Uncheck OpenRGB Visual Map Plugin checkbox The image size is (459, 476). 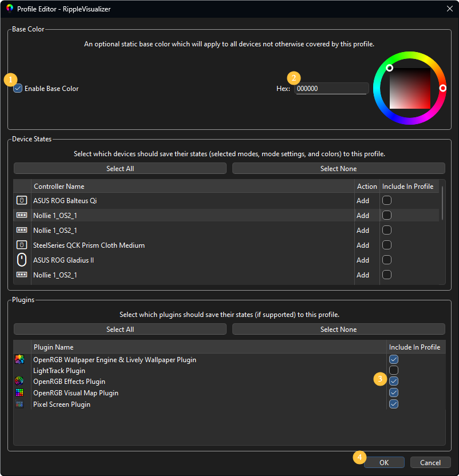pyautogui.click(x=394, y=392)
